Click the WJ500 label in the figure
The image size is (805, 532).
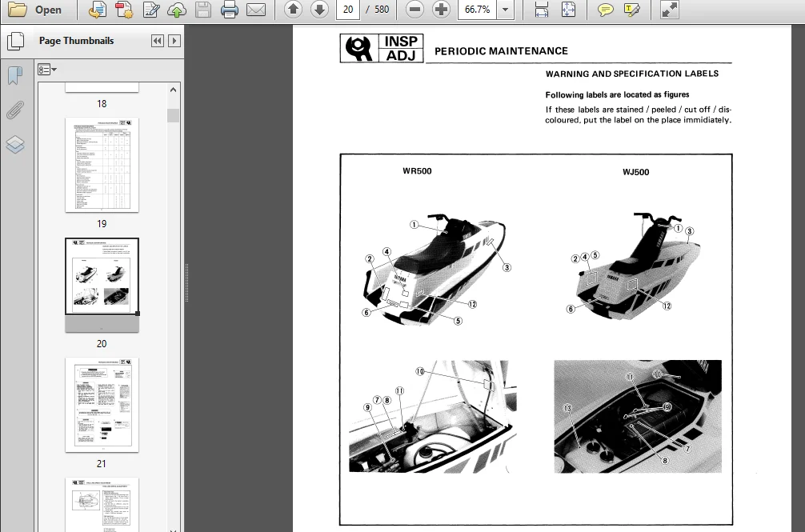[635, 172]
